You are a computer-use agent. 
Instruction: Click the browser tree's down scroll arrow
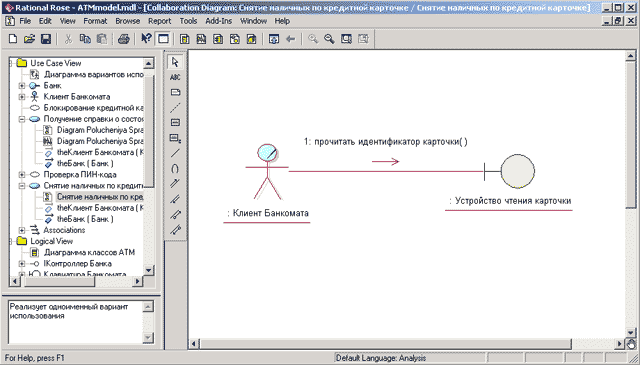[148, 270]
